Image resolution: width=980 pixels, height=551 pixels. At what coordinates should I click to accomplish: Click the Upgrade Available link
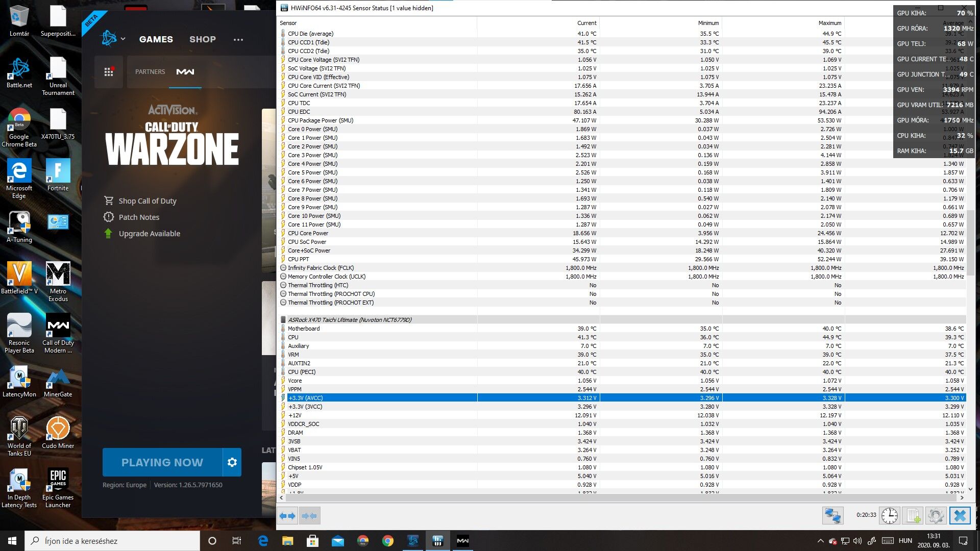[149, 234]
